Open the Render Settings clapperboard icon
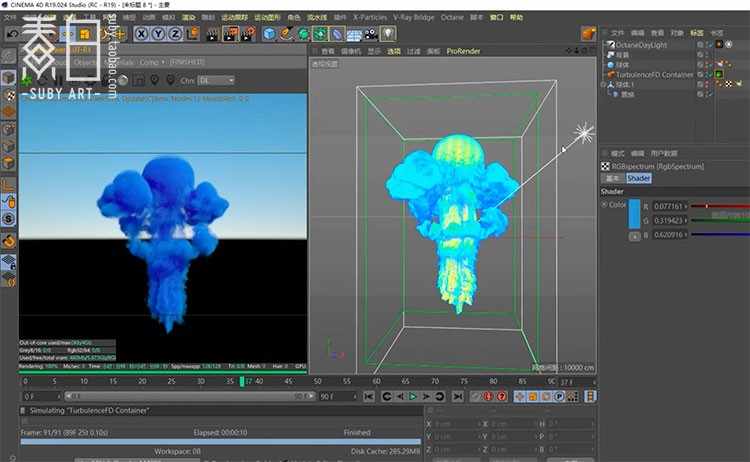The height and width of the screenshot is (462, 750). pyautogui.click(x=248, y=34)
